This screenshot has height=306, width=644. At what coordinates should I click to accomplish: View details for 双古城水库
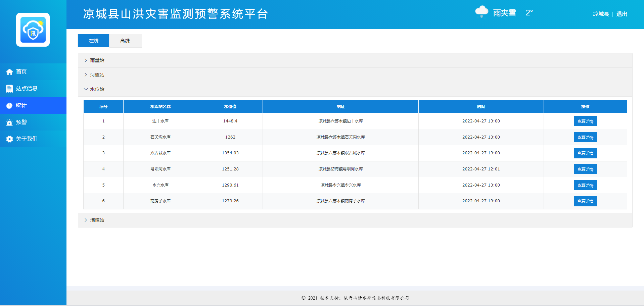(x=585, y=153)
